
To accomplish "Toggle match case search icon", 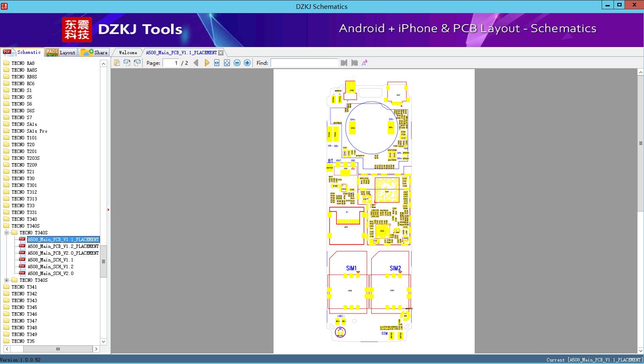I will (365, 63).
